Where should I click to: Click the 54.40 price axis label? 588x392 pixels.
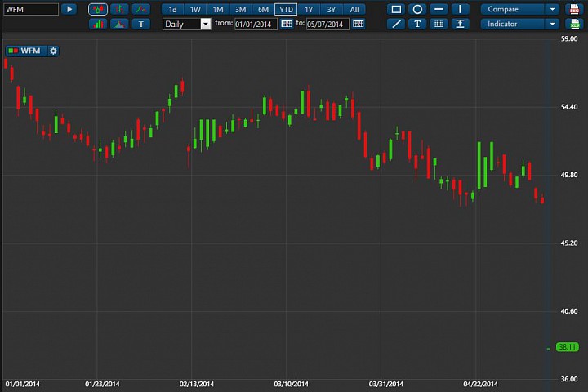click(x=569, y=107)
